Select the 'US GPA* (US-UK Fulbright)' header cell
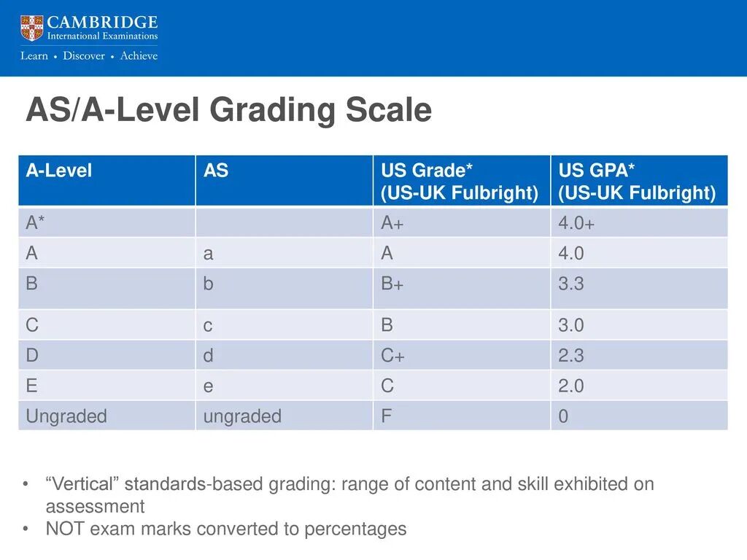The image size is (747, 560). 637,182
